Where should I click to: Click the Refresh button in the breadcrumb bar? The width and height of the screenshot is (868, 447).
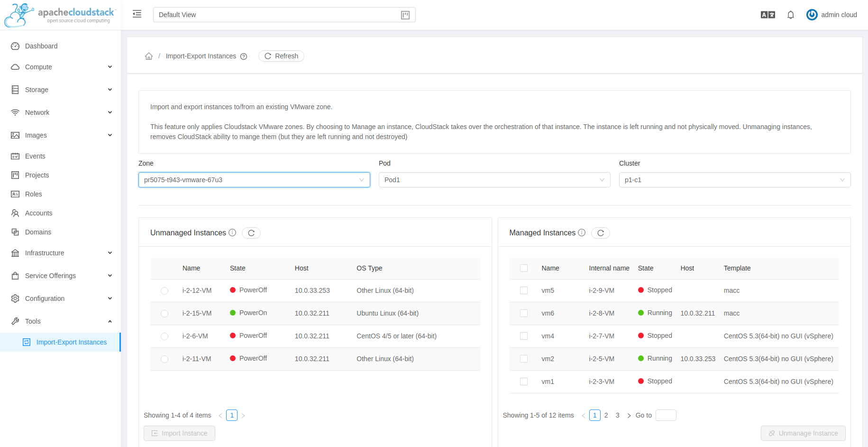[x=281, y=56]
